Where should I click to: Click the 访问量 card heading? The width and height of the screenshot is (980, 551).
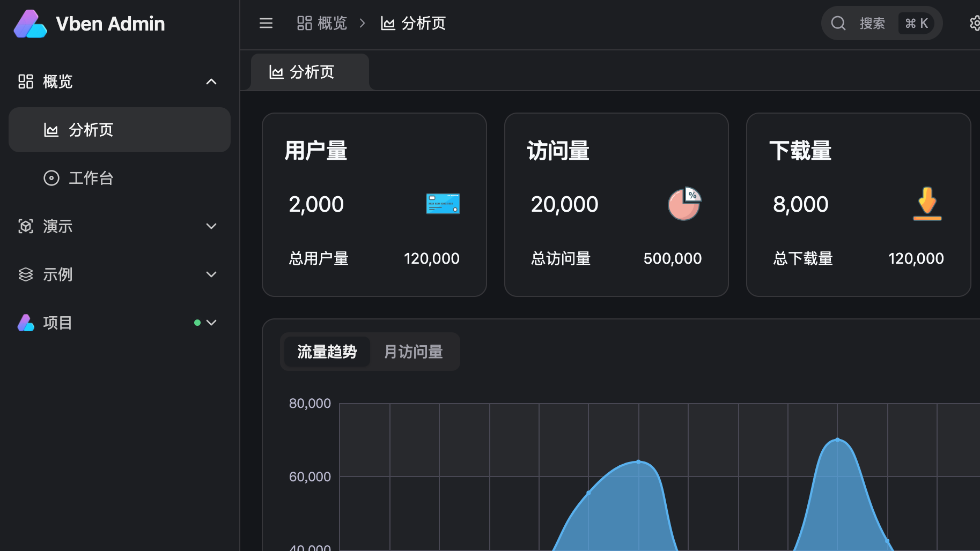pyautogui.click(x=558, y=151)
